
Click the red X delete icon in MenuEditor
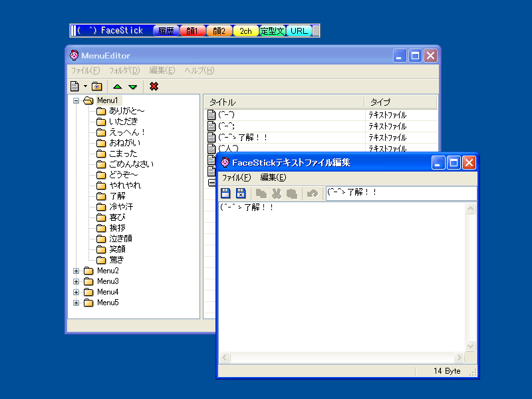pos(154,86)
